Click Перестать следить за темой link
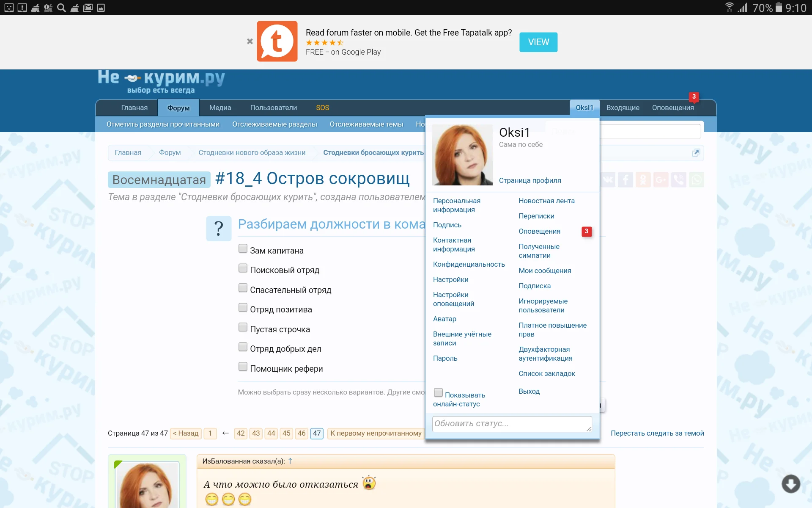The height and width of the screenshot is (508, 812). click(x=658, y=433)
